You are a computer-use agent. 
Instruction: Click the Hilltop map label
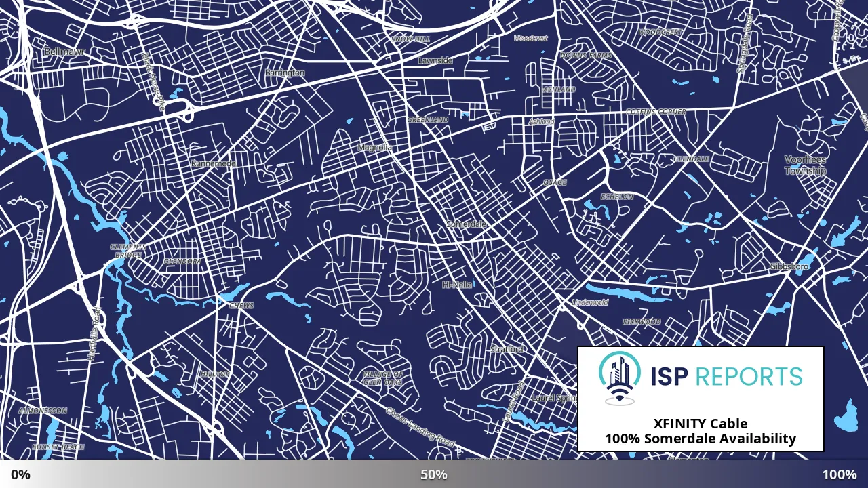point(214,374)
